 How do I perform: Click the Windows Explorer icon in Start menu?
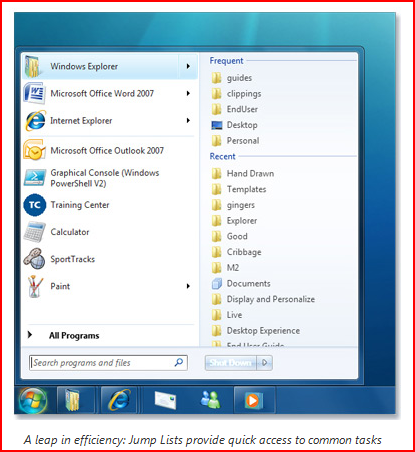(33, 66)
